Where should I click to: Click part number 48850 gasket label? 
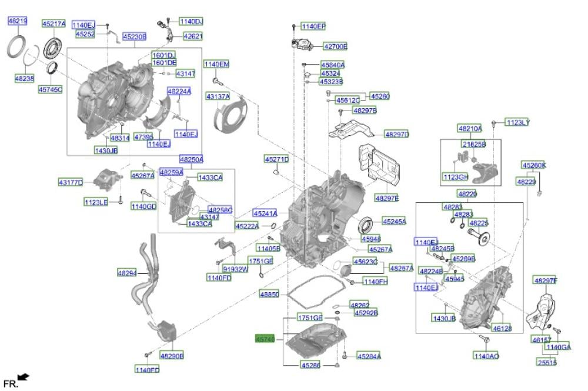(269, 293)
